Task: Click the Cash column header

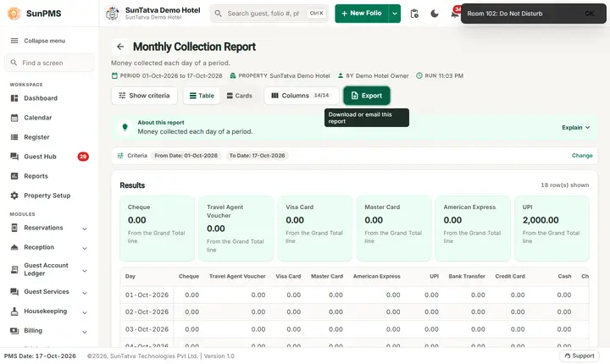Action: click(564, 276)
